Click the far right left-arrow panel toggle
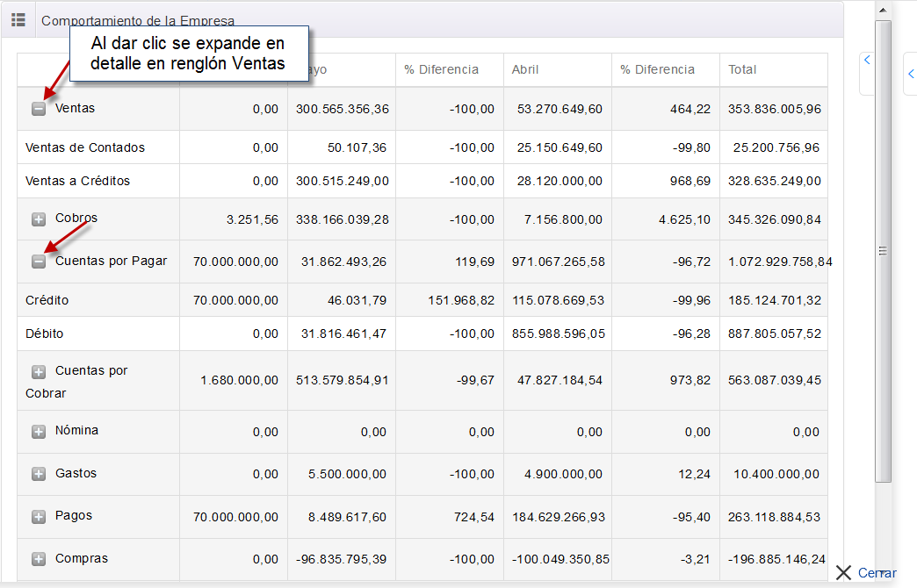The height and width of the screenshot is (588, 917). 911,74
